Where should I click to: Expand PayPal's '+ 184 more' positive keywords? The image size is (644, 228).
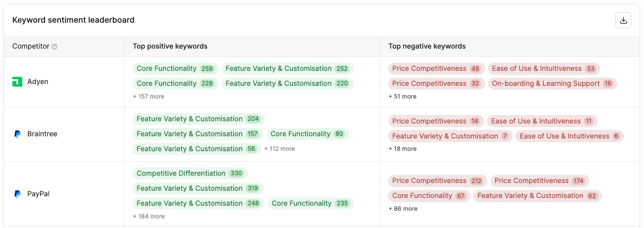(x=149, y=216)
